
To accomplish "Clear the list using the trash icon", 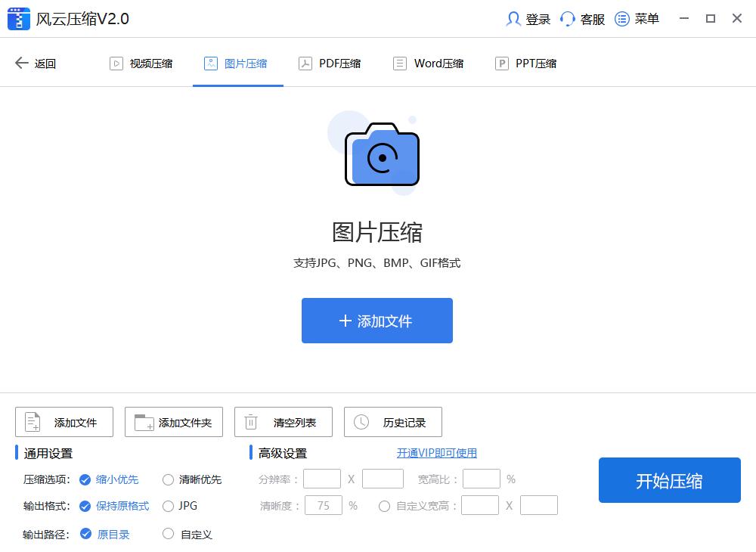I will point(250,422).
